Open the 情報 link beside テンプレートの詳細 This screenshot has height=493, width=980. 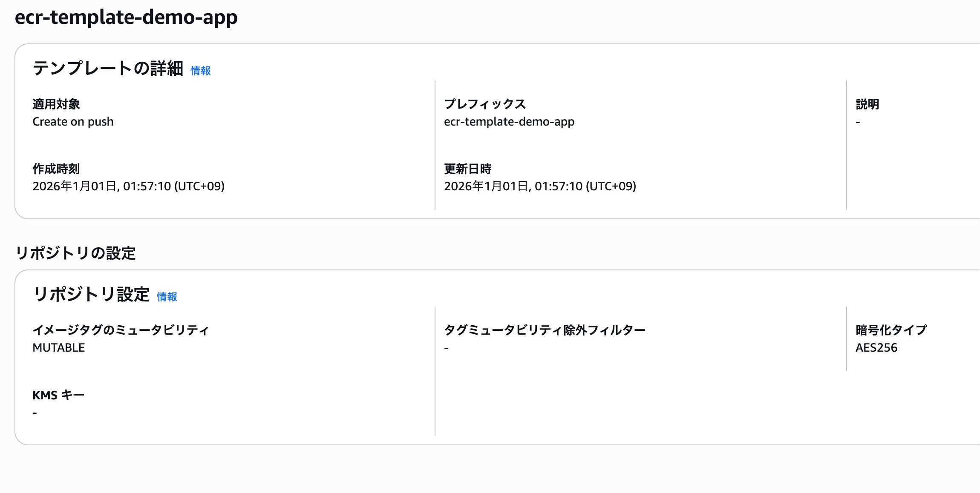(x=200, y=71)
